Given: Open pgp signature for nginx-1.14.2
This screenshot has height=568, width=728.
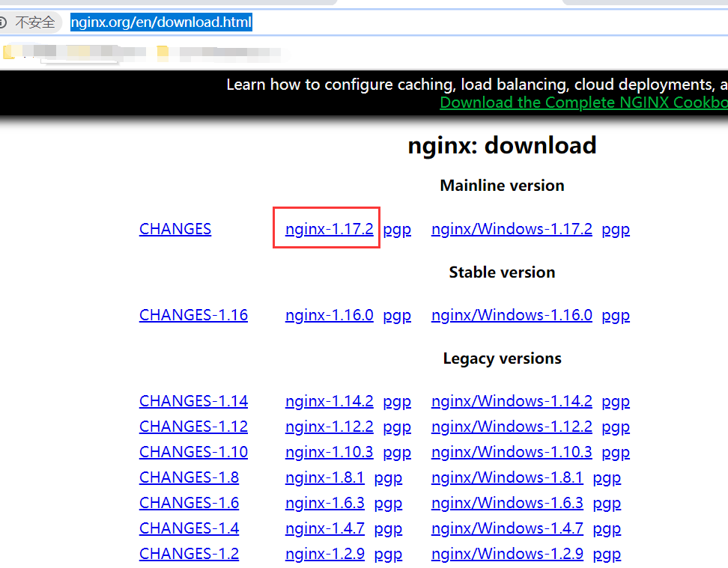Looking at the screenshot, I should click(x=397, y=403).
